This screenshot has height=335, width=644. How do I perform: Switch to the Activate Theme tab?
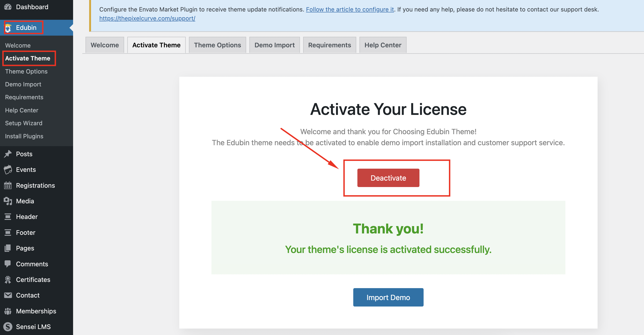[x=157, y=45]
